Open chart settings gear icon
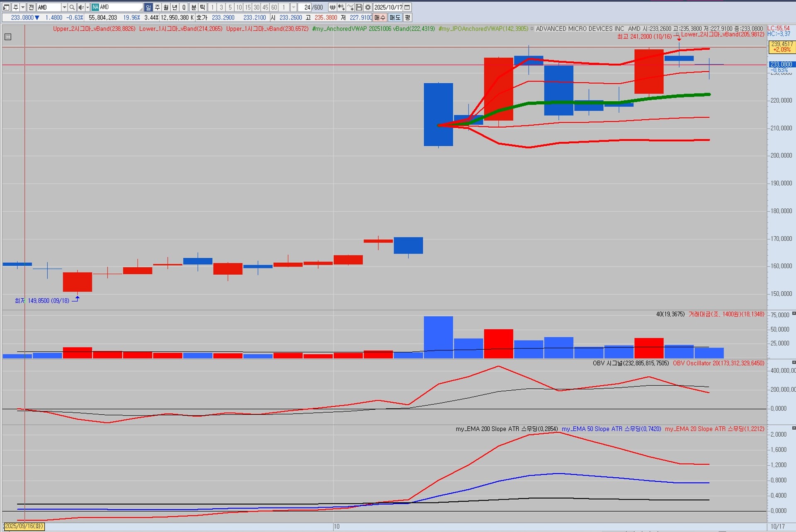The height and width of the screenshot is (532, 796). (368, 7)
